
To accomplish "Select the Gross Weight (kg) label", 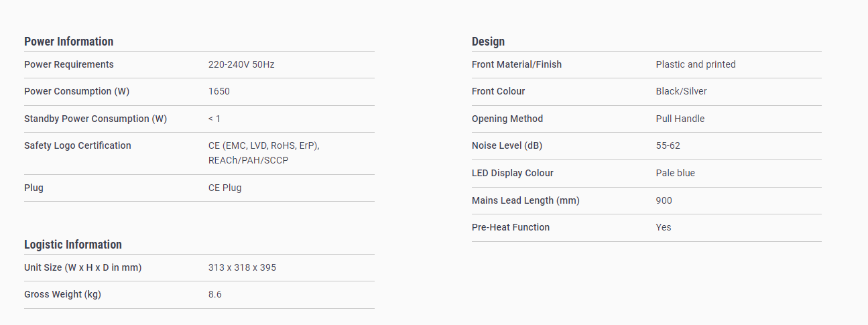I will point(63,295).
